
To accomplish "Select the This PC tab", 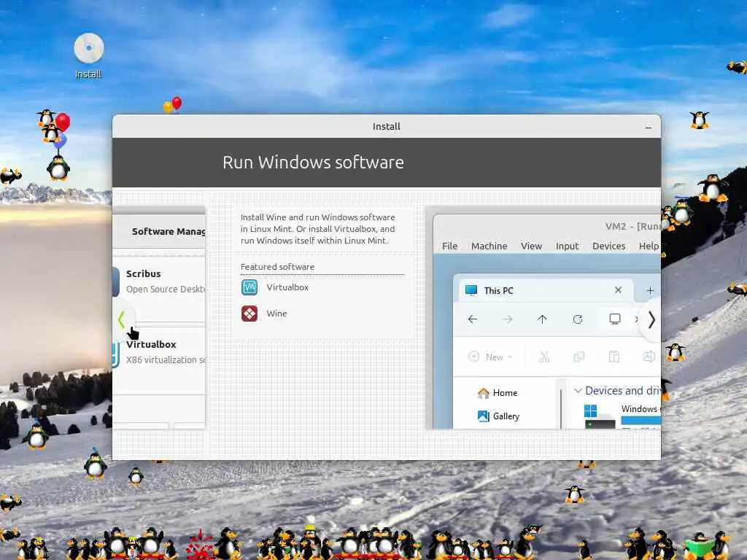I will point(546,290).
